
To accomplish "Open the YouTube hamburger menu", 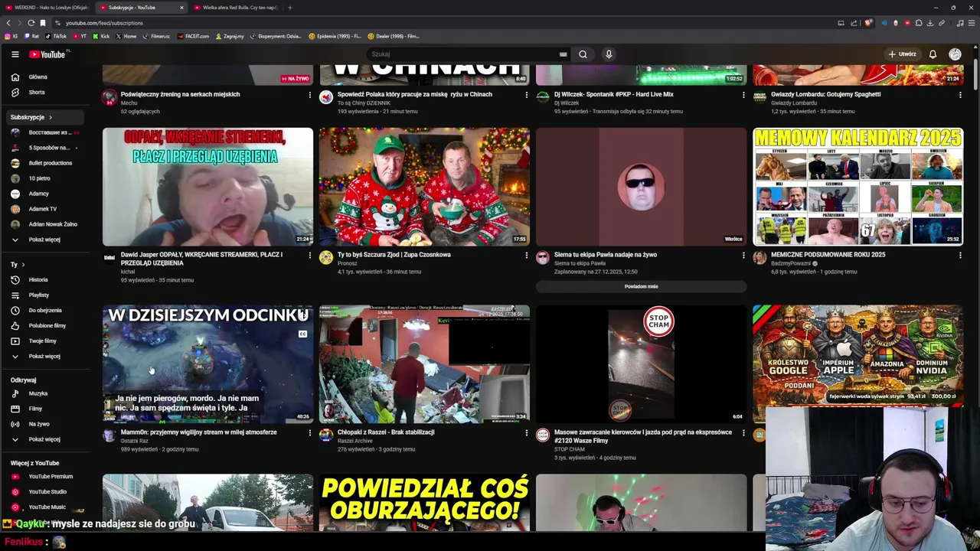I will pyautogui.click(x=15, y=54).
